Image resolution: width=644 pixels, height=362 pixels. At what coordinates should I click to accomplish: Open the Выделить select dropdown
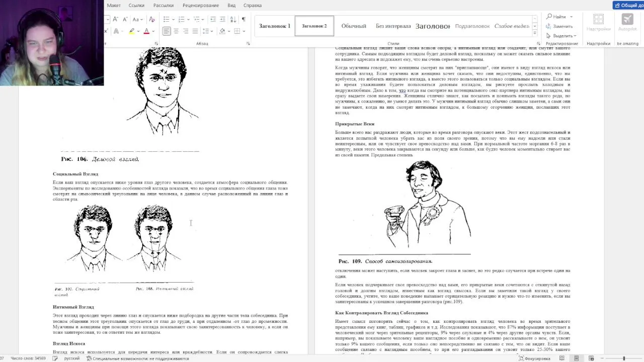[561, 36]
